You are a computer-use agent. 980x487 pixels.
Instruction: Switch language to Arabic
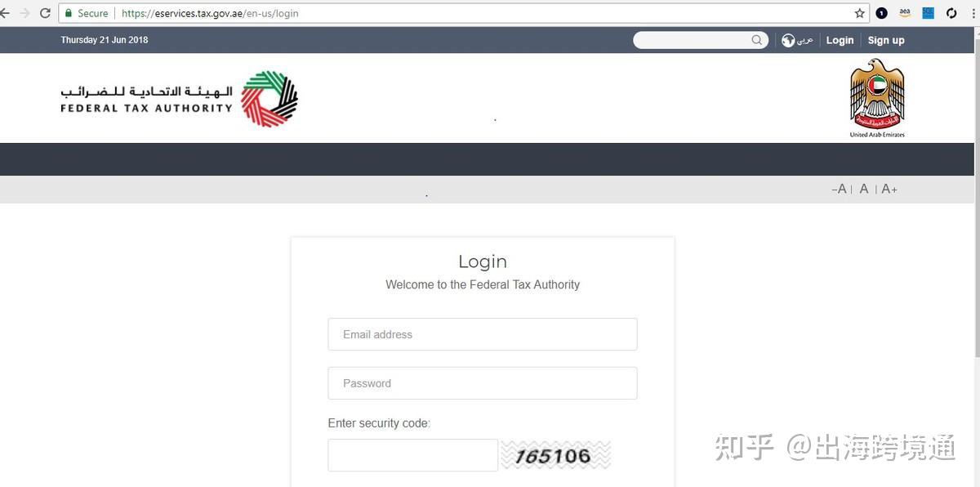tap(805, 40)
